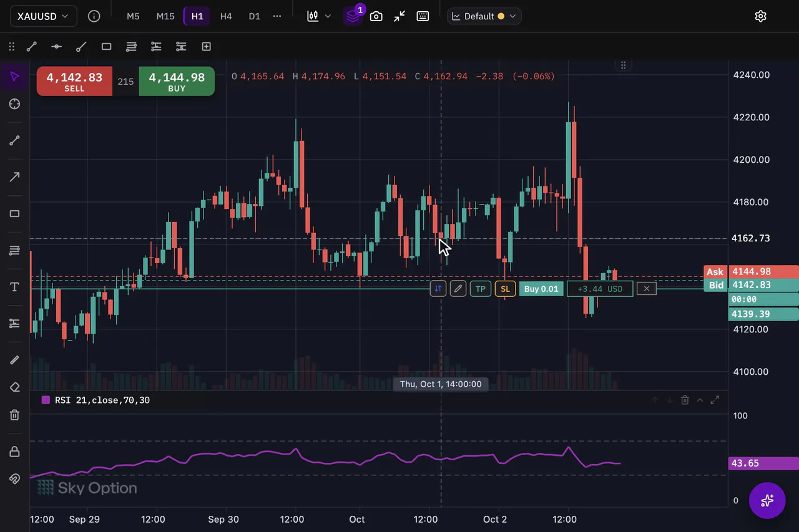Click the add favorite tool plus icon
Screen dimensions: 799x532
[x=206, y=46]
